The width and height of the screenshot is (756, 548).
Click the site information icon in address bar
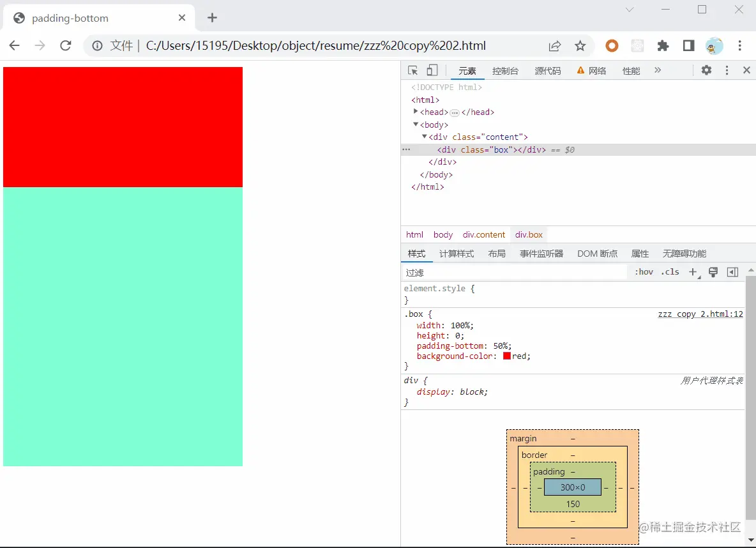[98, 46]
